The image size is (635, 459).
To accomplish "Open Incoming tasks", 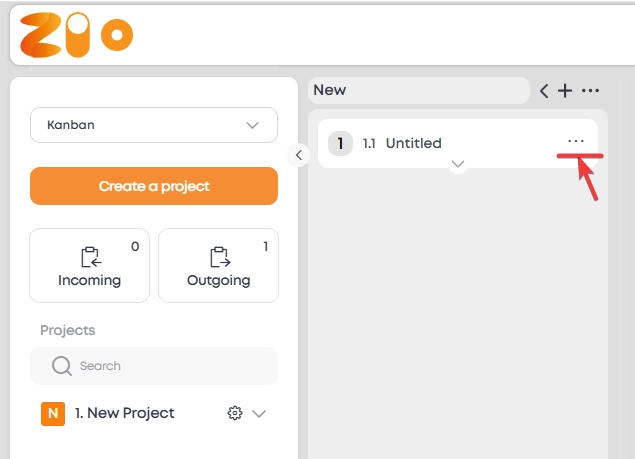I will (91, 265).
